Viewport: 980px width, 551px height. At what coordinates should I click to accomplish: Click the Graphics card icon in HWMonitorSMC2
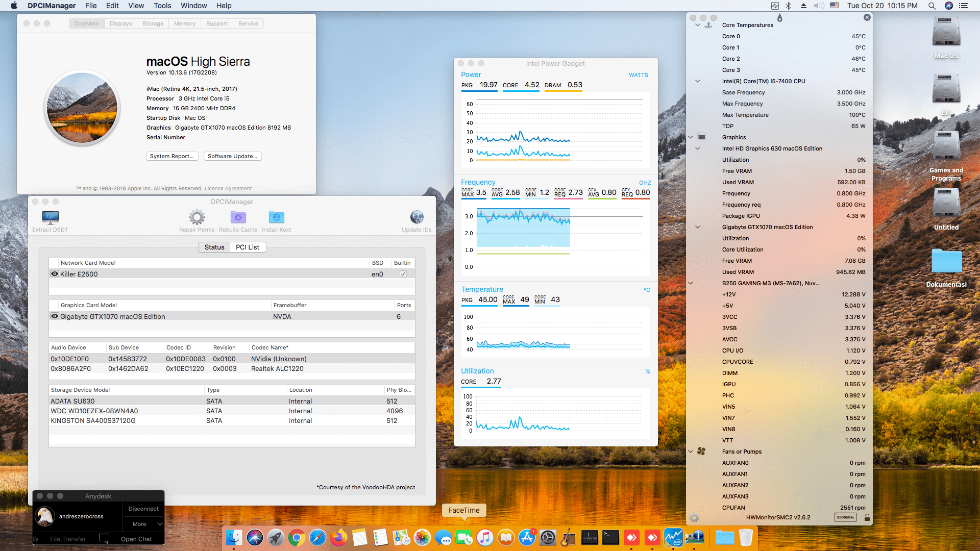(701, 137)
